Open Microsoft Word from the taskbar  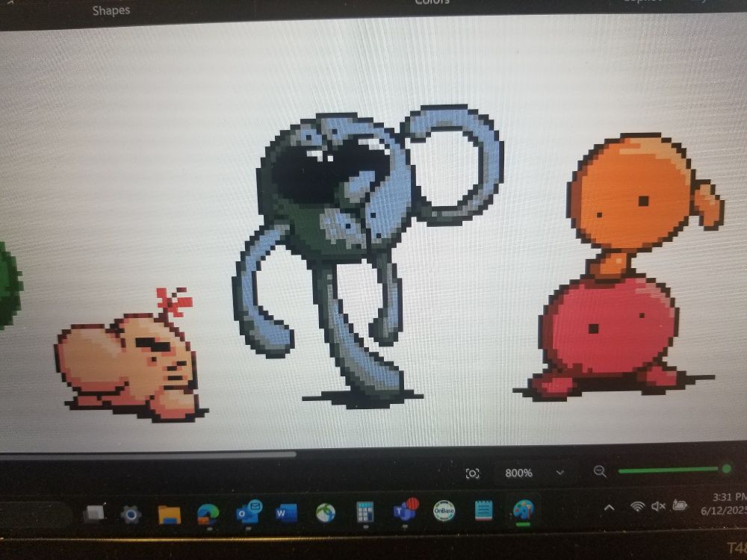pyautogui.click(x=286, y=514)
